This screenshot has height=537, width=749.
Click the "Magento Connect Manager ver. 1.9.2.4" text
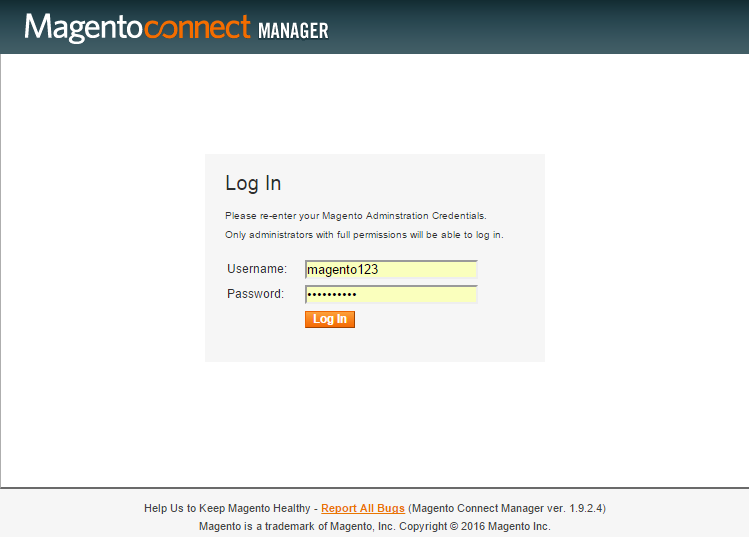click(x=507, y=508)
